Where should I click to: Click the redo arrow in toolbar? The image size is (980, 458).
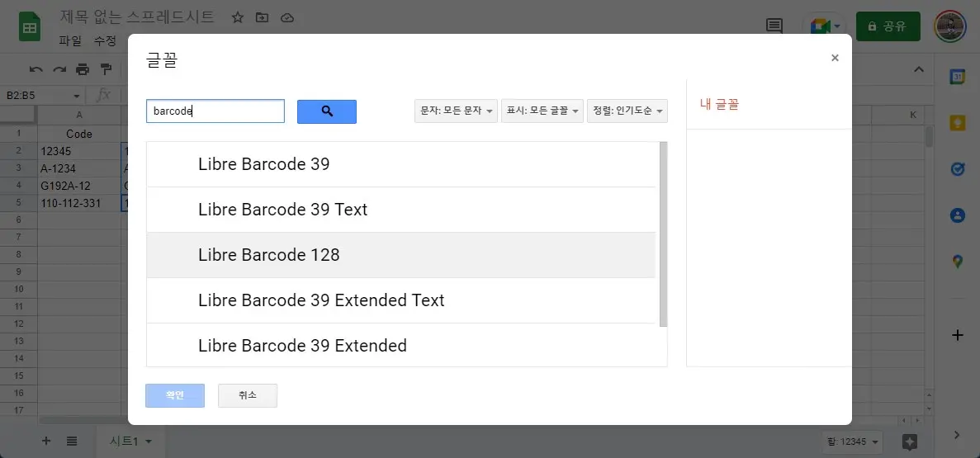59,68
